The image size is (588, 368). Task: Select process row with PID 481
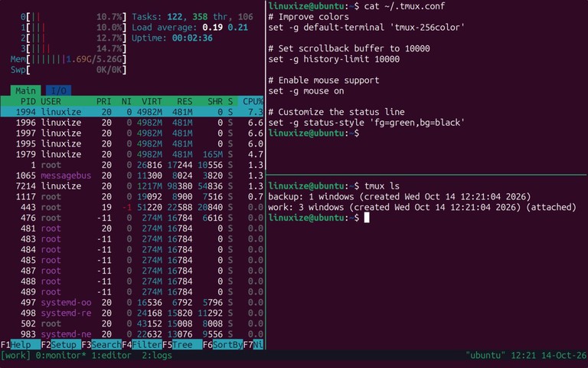(132, 228)
